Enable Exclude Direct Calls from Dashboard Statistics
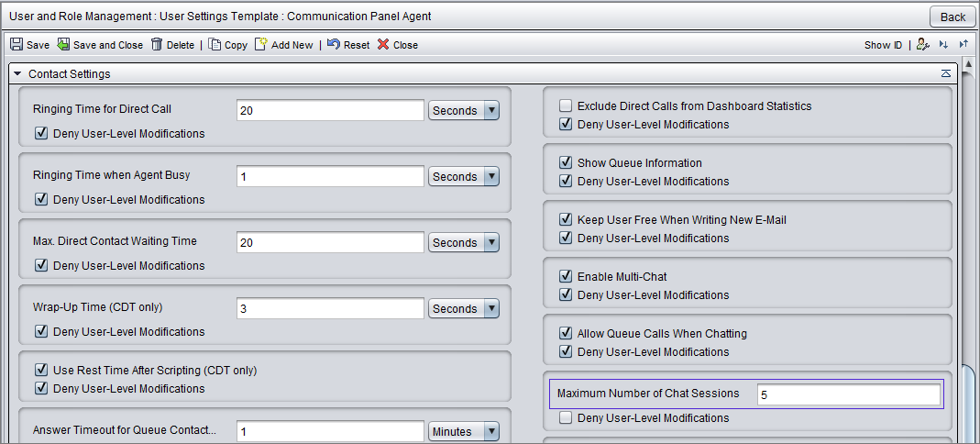 tap(566, 105)
